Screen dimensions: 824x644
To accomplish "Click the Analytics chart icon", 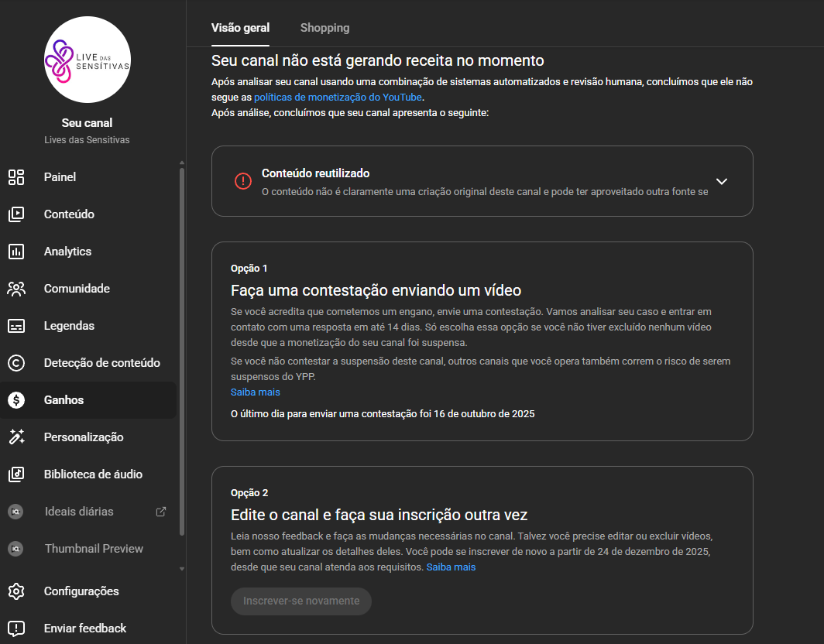I will click(x=16, y=252).
